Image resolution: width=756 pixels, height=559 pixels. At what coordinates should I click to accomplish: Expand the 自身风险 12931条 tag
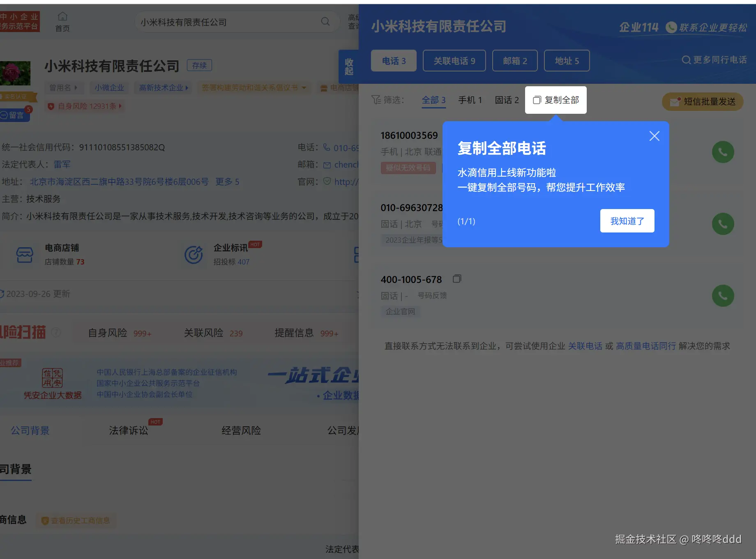[x=85, y=106]
